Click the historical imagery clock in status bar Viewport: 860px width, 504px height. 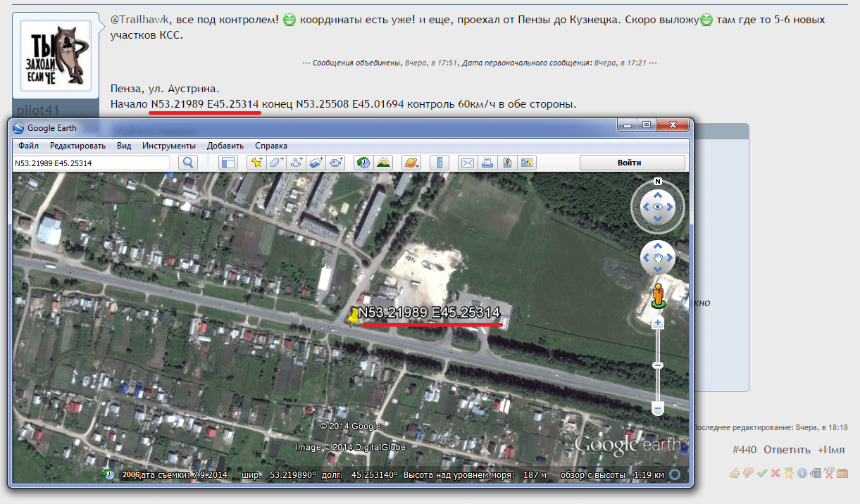109,474
